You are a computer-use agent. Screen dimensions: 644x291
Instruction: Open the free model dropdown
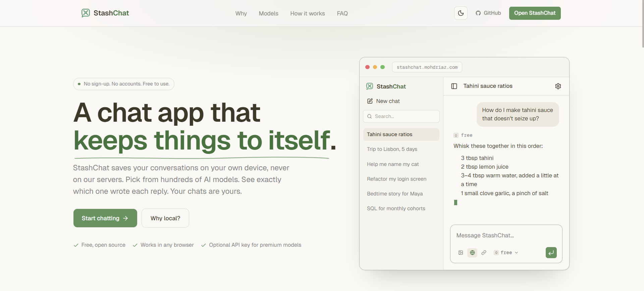[x=506, y=253]
